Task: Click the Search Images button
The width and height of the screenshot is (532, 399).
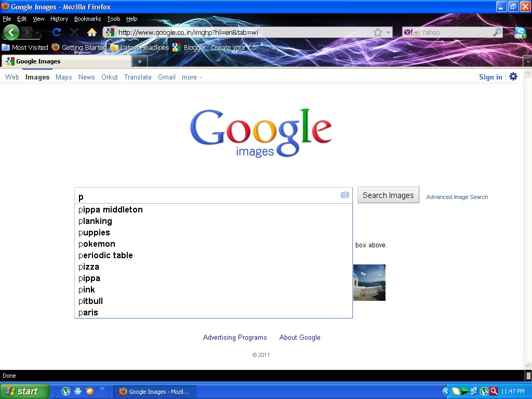Action: point(388,195)
